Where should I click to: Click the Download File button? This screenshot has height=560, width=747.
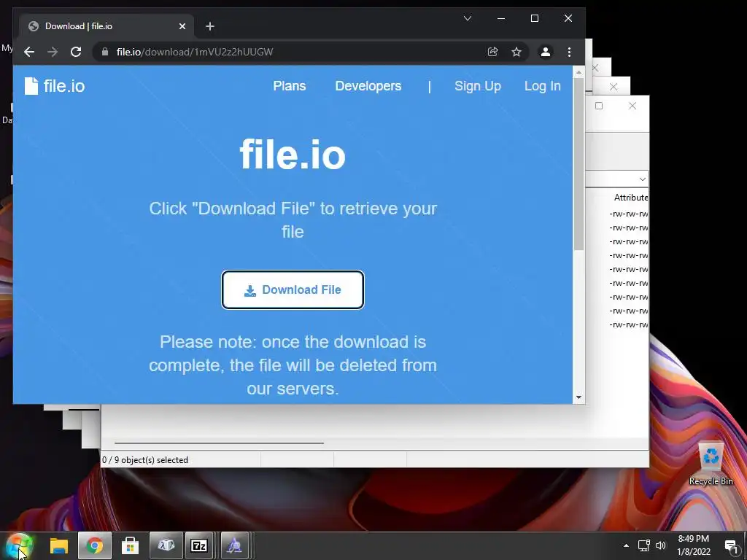(x=293, y=289)
